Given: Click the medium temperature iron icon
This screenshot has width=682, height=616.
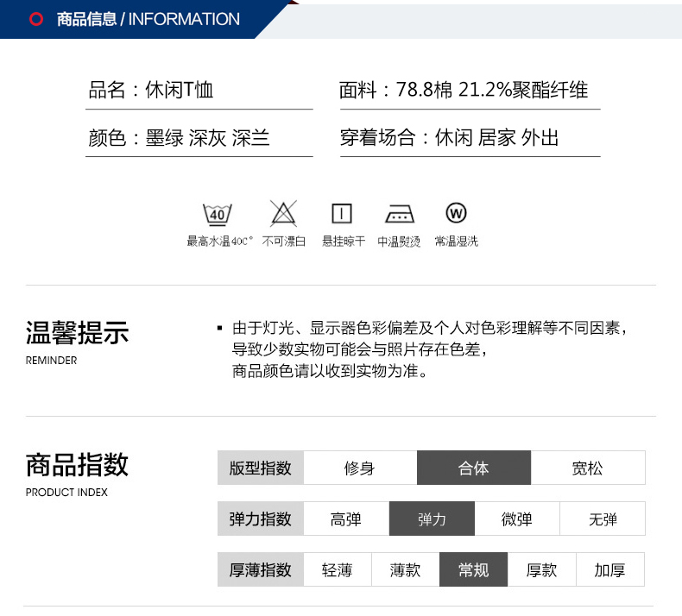Looking at the screenshot, I should pyautogui.click(x=399, y=214).
